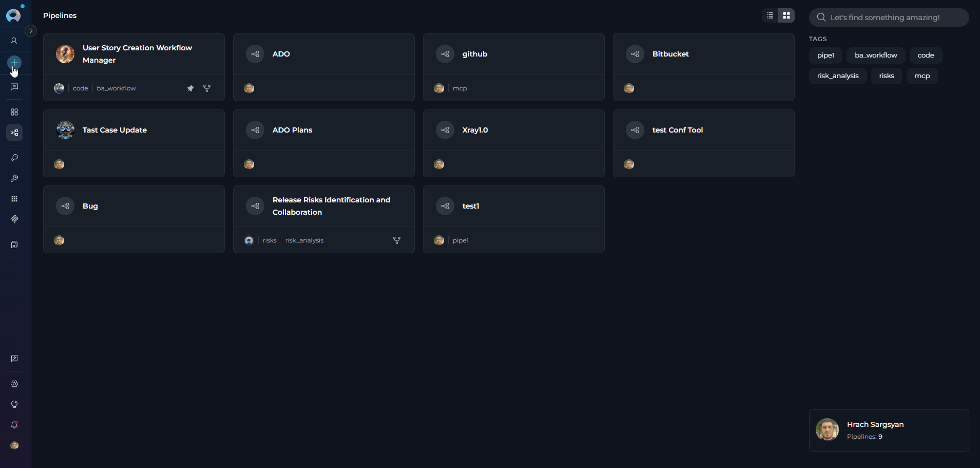The width and height of the screenshot is (980, 468).
Task: Click the search field to find something amazing
Action: point(888,17)
